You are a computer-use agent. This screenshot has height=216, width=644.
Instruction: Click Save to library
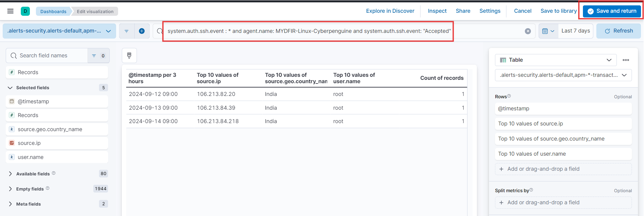558,11
